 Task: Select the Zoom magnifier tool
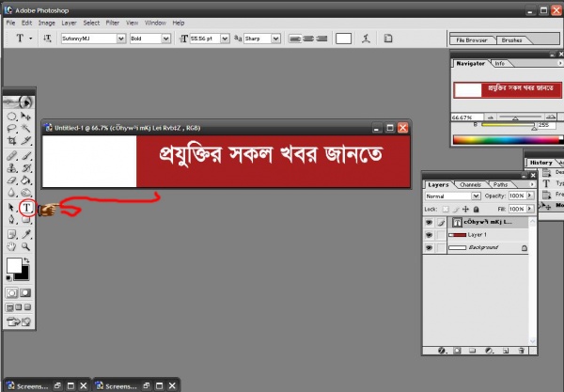[x=27, y=246]
